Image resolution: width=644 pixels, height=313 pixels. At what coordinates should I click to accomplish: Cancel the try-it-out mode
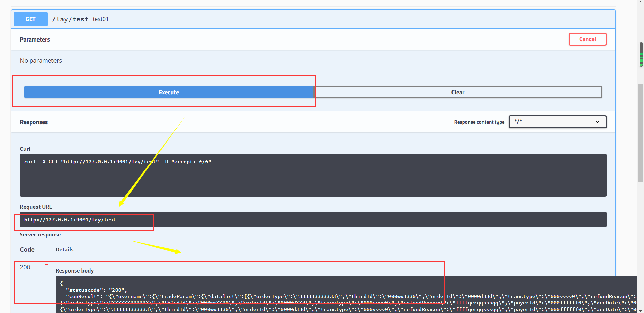pyautogui.click(x=587, y=39)
